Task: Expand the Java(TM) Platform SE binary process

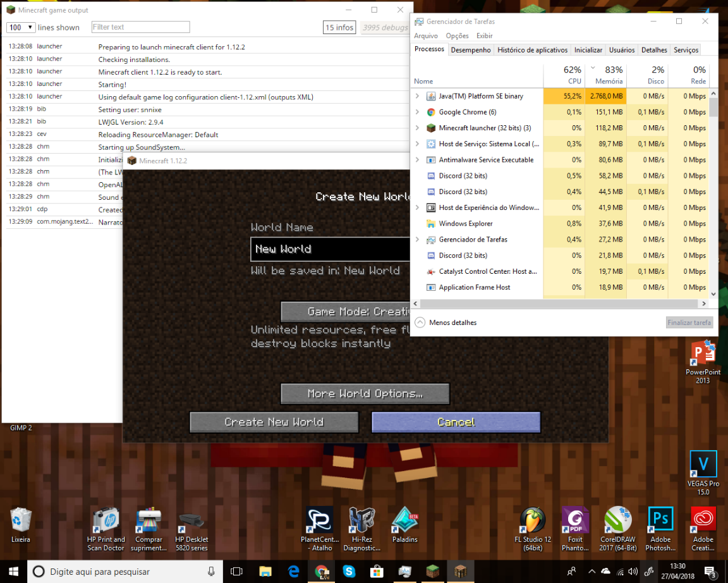Action: coord(417,96)
